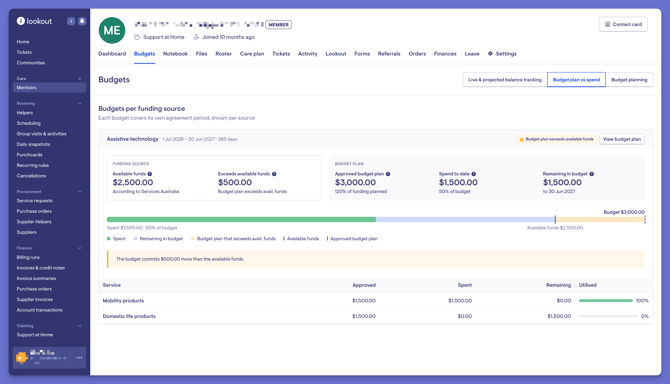Click the warning icon in budget exceeds badge
The width and height of the screenshot is (670, 384).
tap(521, 139)
